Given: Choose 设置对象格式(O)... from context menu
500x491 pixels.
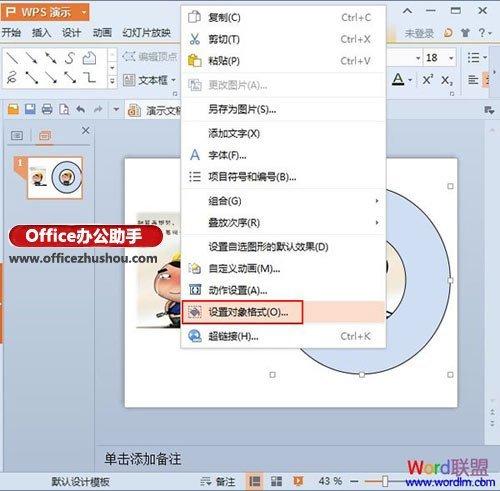Looking at the screenshot, I should 284,312.
